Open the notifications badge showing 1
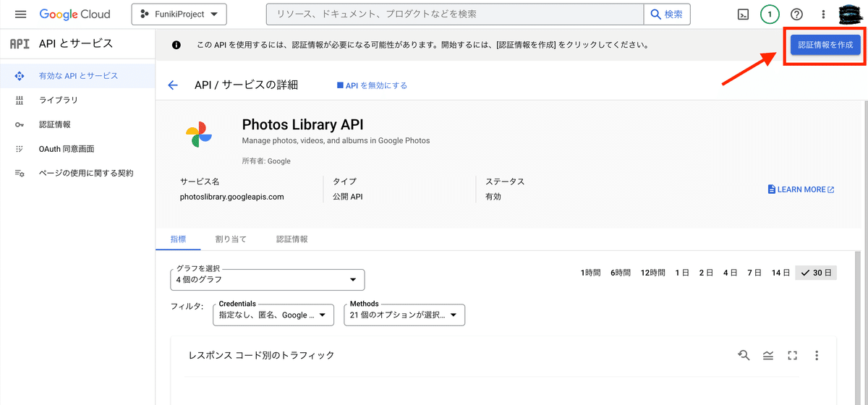Image resolution: width=868 pixels, height=405 pixels. coord(770,14)
